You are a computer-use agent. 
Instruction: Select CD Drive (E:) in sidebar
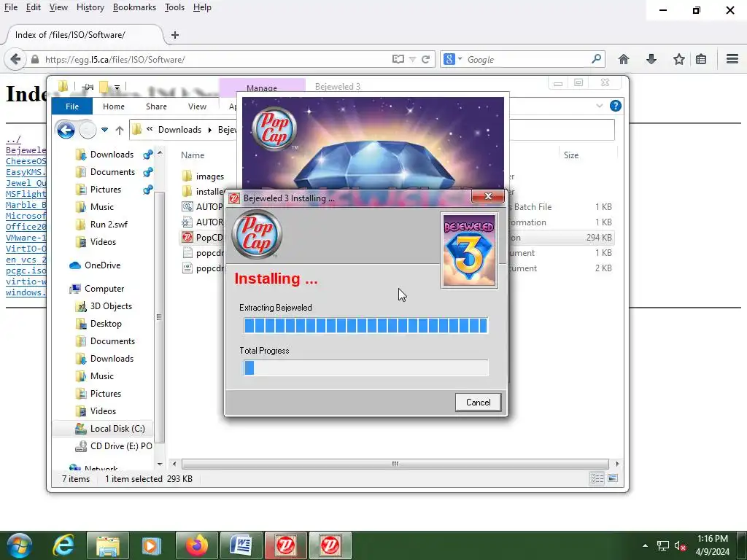[121, 446]
